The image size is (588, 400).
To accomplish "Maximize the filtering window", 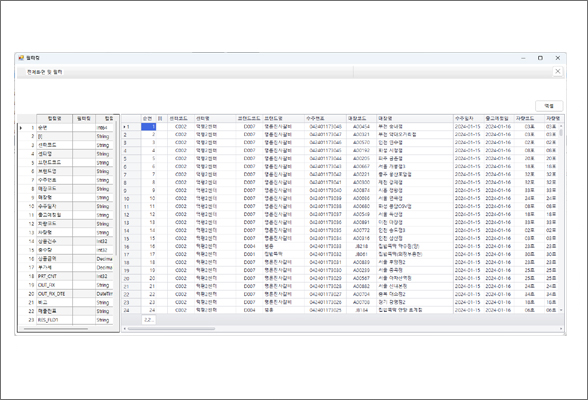I will coord(540,58).
